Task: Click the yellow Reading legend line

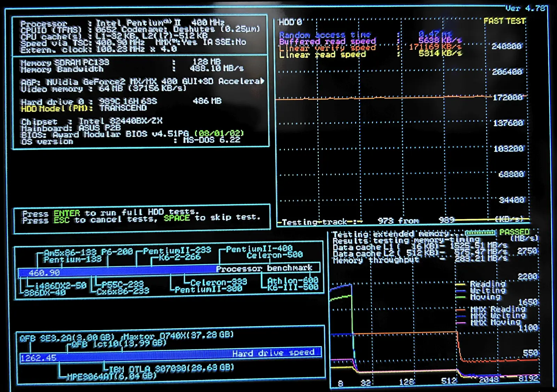Action: [x=460, y=284]
